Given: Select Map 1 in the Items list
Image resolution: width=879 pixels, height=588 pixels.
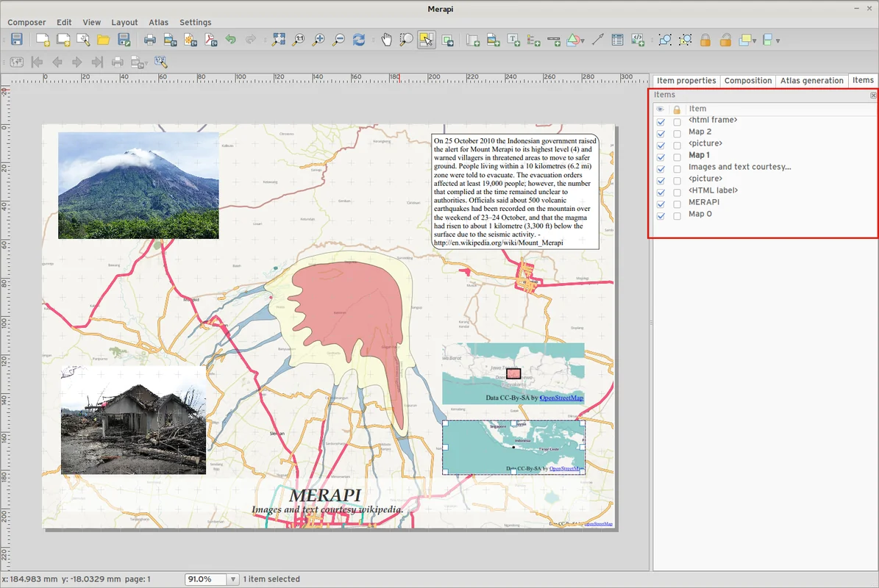Looking at the screenshot, I should coord(699,155).
